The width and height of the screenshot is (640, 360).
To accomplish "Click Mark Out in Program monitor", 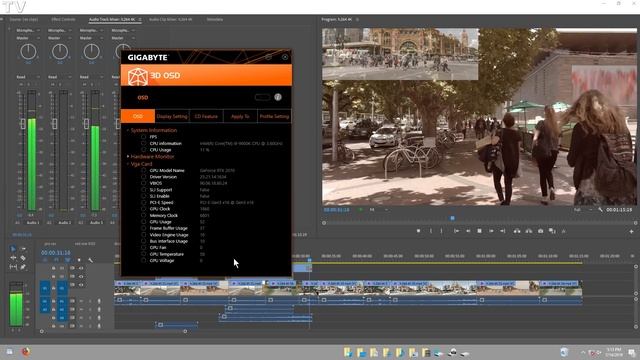I will tap(442, 231).
